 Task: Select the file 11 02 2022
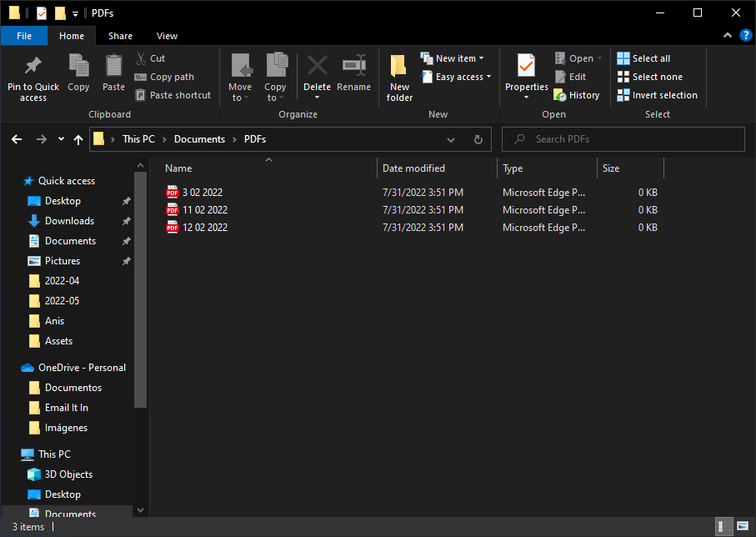tap(205, 210)
